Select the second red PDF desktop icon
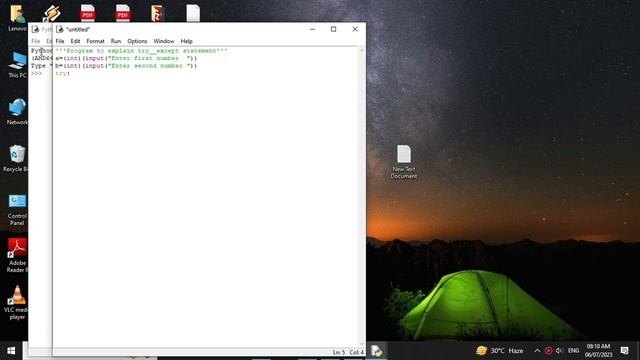 tap(122, 13)
